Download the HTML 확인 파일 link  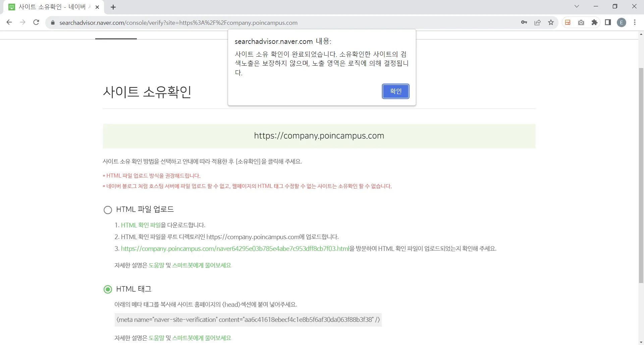pyautogui.click(x=141, y=225)
